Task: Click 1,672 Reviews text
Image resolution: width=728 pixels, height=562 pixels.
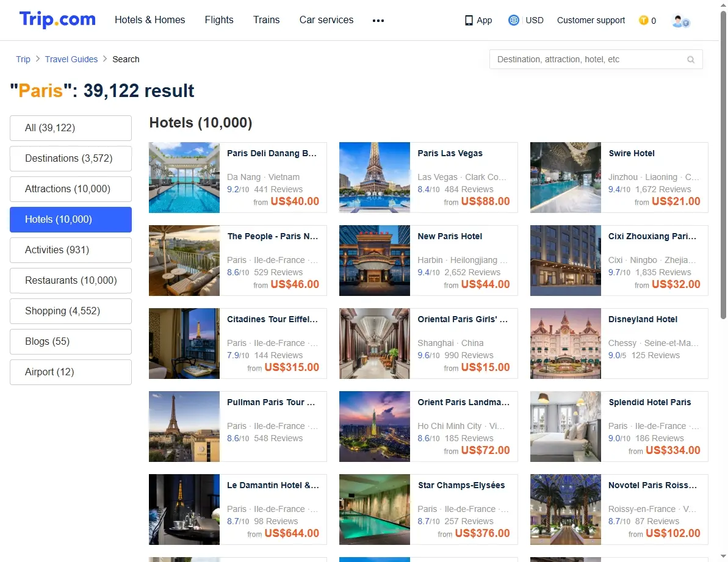Action: [x=663, y=189]
